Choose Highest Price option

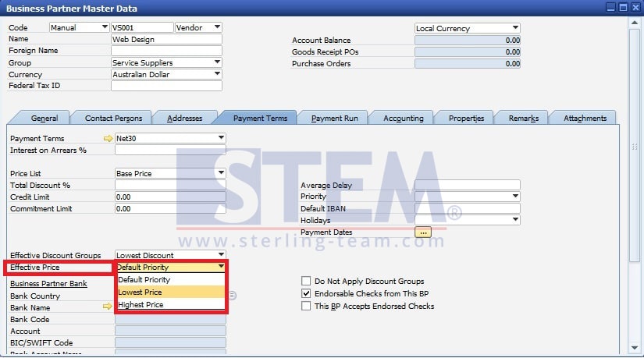pos(171,305)
